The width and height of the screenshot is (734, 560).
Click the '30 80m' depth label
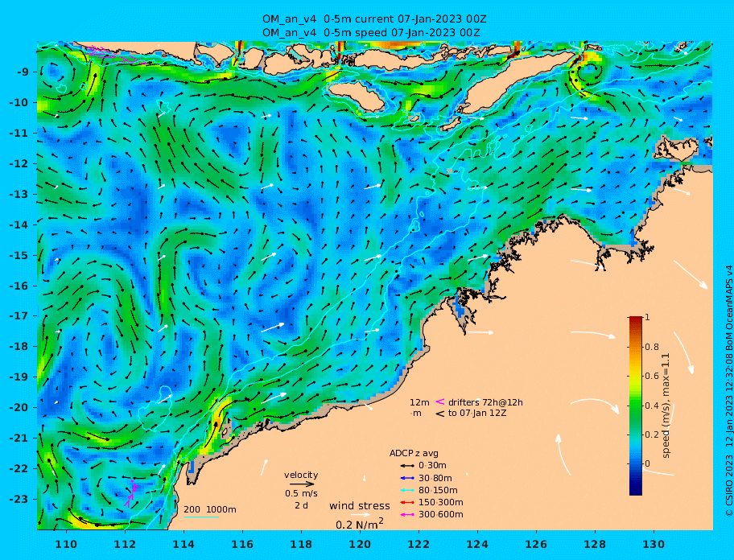(435, 478)
